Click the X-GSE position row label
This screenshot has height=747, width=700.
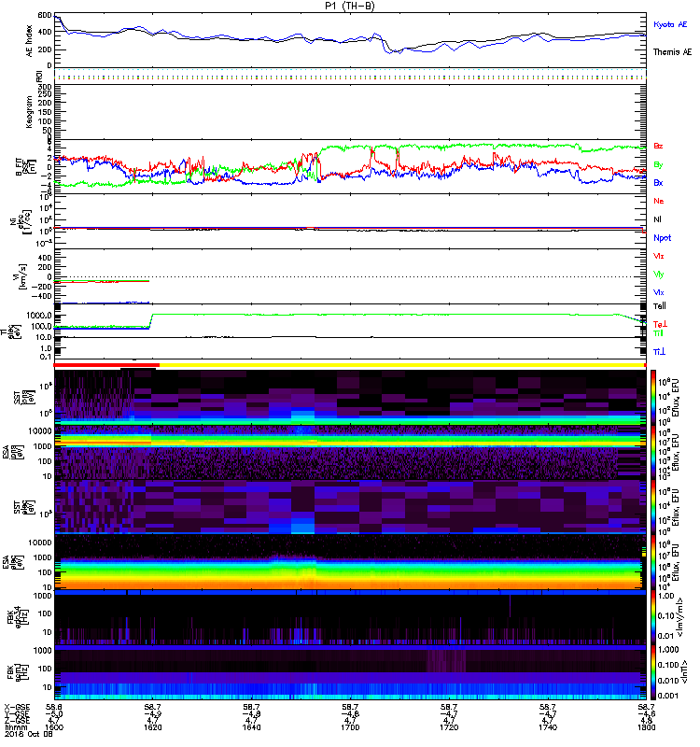pyautogui.click(x=19, y=708)
